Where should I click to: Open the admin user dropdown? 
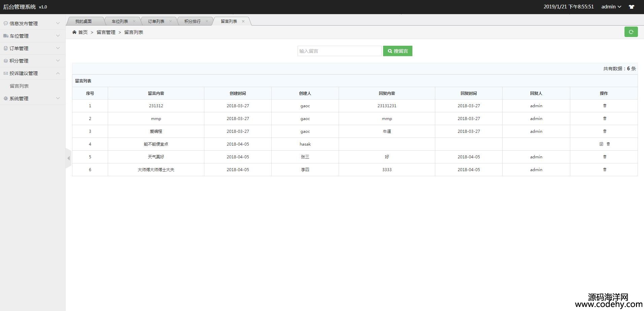pos(611,7)
